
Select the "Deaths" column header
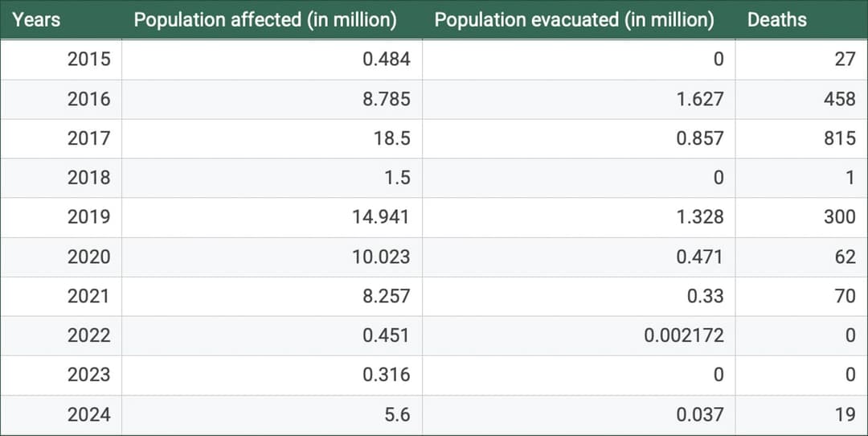pyautogui.click(x=776, y=20)
